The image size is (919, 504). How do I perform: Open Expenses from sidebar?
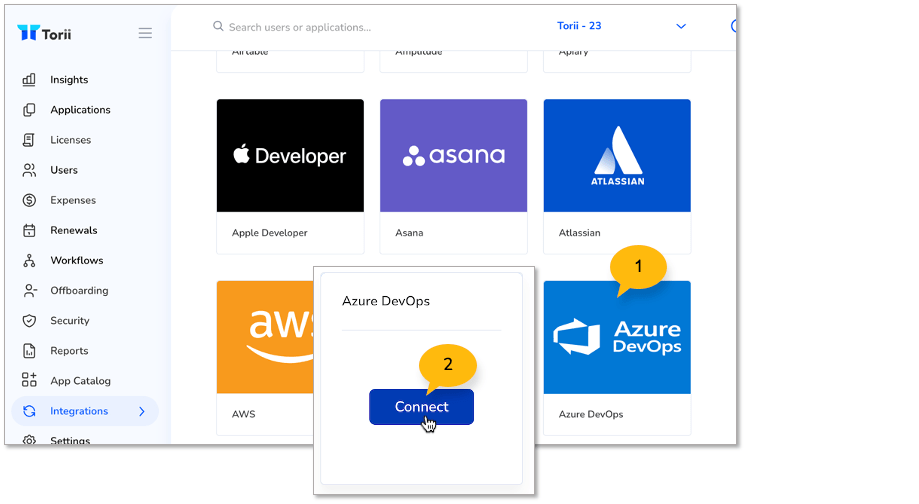(x=73, y=200)
